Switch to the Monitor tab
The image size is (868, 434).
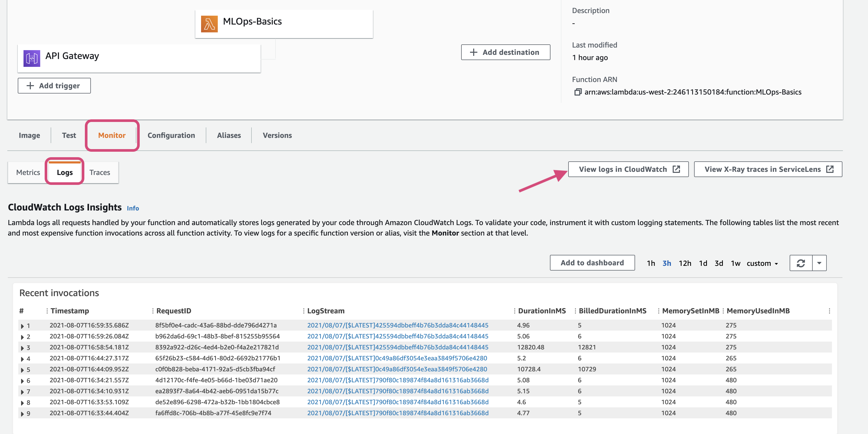111,134
